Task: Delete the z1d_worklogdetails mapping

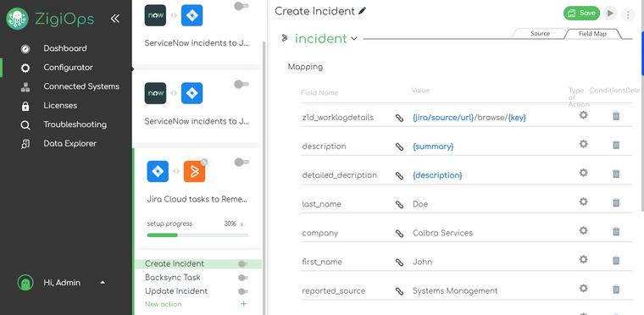Action: coord(616,116)
